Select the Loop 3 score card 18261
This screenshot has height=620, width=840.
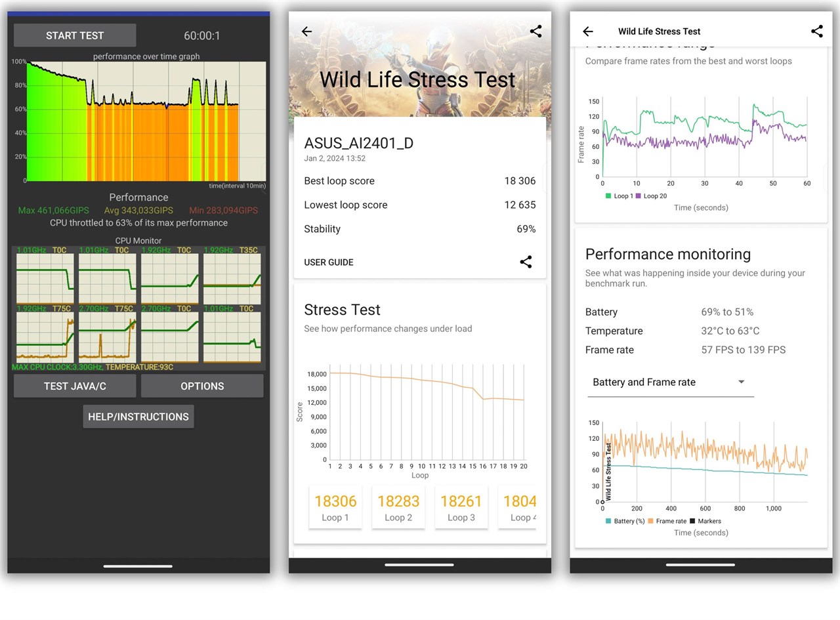(461, 507)
